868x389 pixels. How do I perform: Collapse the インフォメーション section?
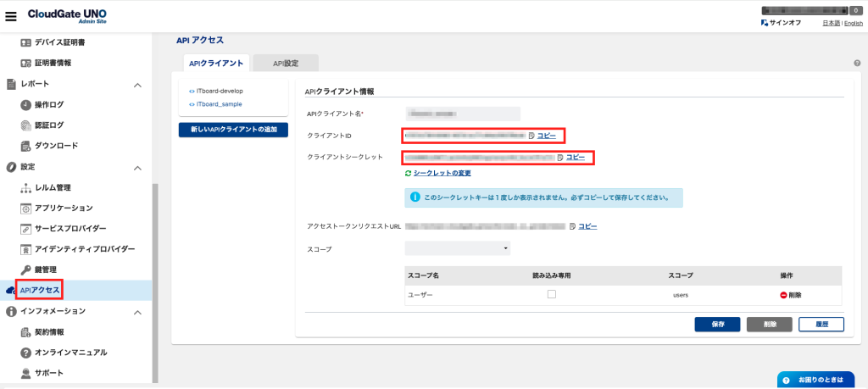click(137, 312)
